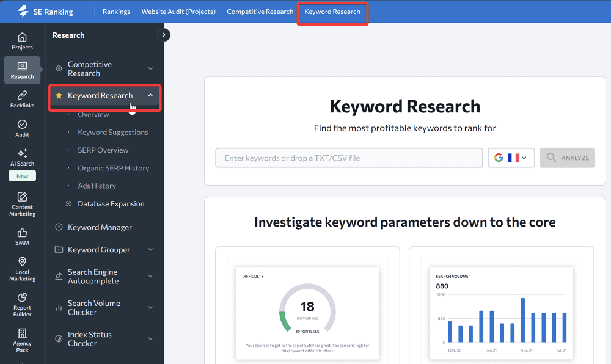Expand the Index Status Checker chevron
This screenshot has width=611, height=364.
click(x=150, y=339)
